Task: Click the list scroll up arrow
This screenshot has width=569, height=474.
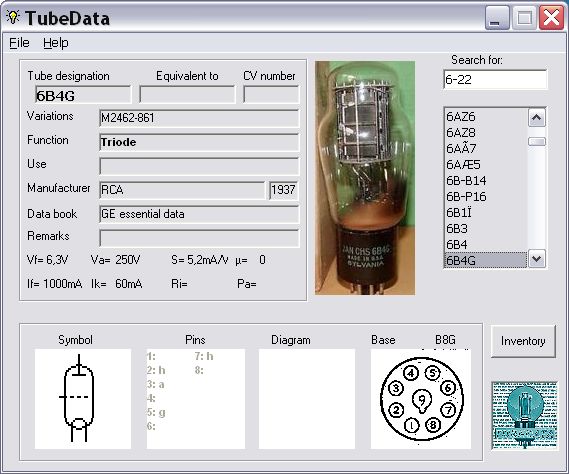Action: pyautogui.click(x=536, y=117)
